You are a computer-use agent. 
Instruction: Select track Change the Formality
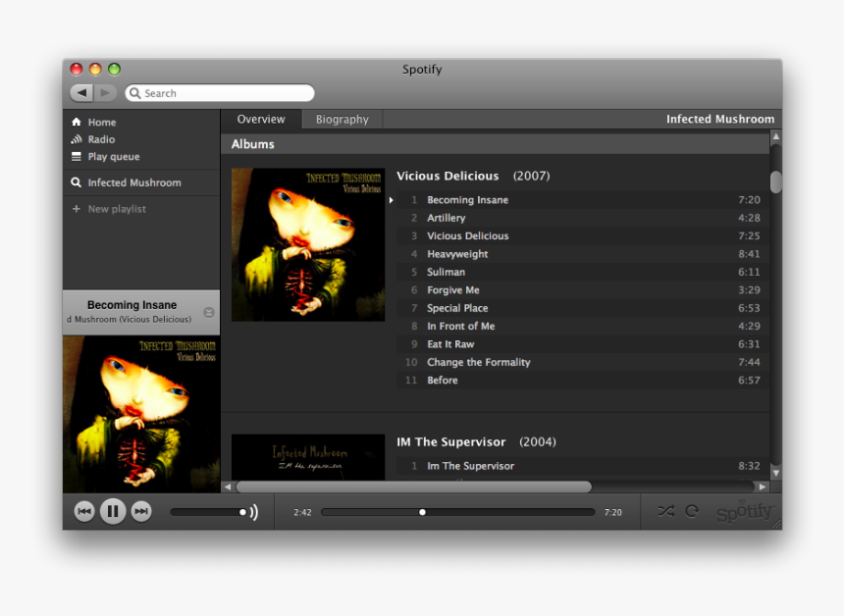click(582, 362)
